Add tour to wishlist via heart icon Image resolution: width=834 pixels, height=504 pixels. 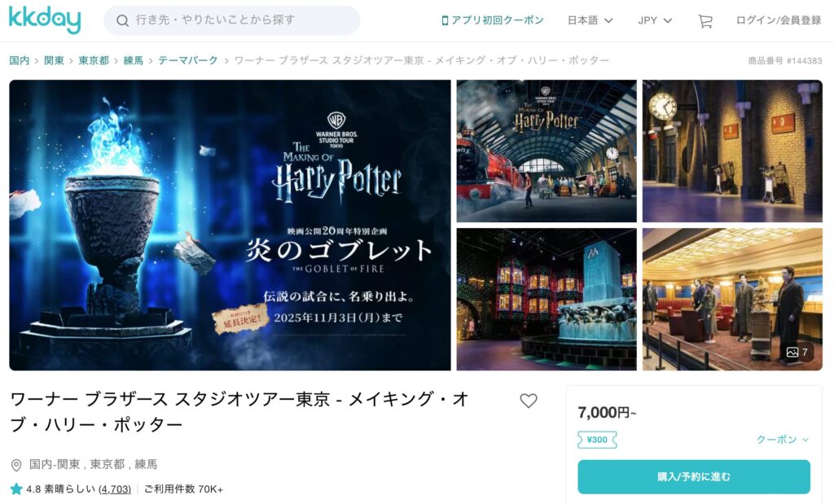[528, 401]
